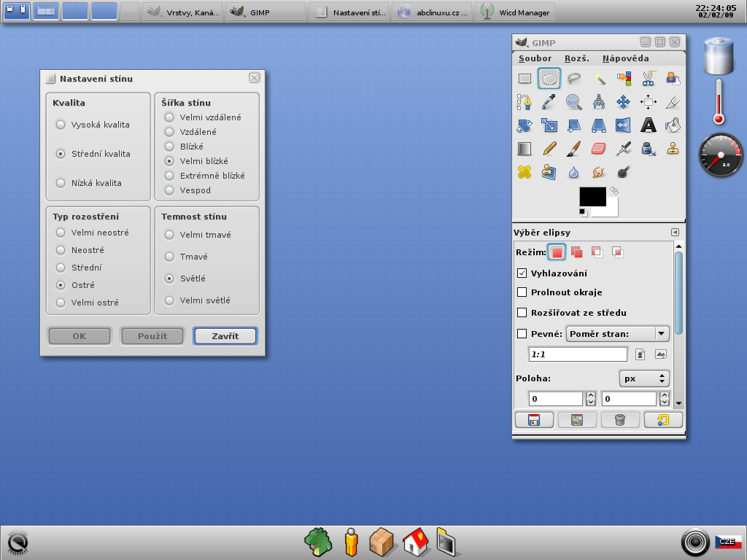The height and width of the screenshot is (560, 747).
Task: Select the Text tool
Action: click(648, 125)
